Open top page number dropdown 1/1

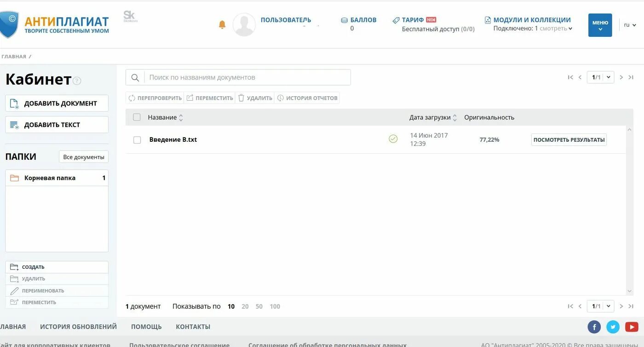pyautogui.click(x=600, y=77)
